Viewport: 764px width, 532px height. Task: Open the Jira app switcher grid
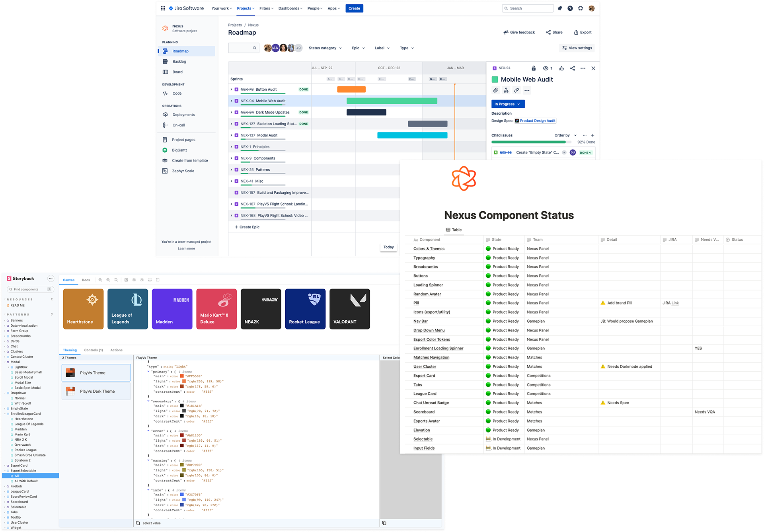tap(163, 8)
